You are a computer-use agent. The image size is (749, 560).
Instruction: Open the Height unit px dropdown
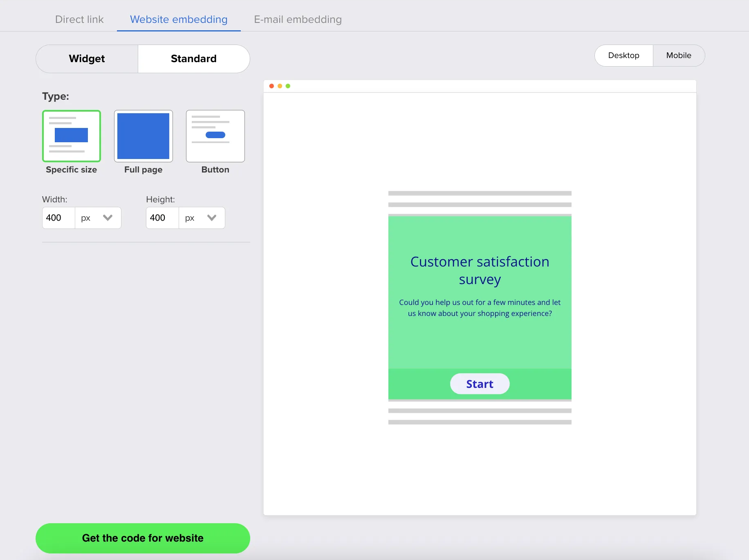tap(202, 218)
